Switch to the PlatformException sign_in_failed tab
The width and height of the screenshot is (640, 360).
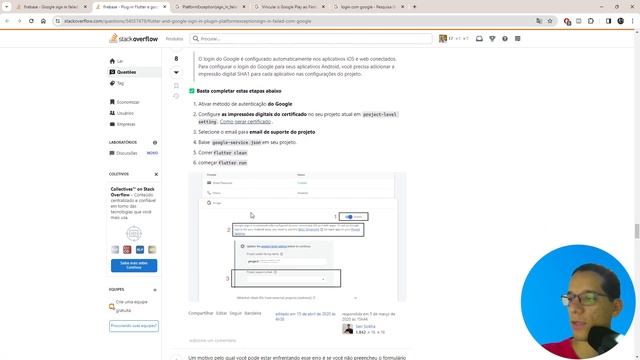209,7
